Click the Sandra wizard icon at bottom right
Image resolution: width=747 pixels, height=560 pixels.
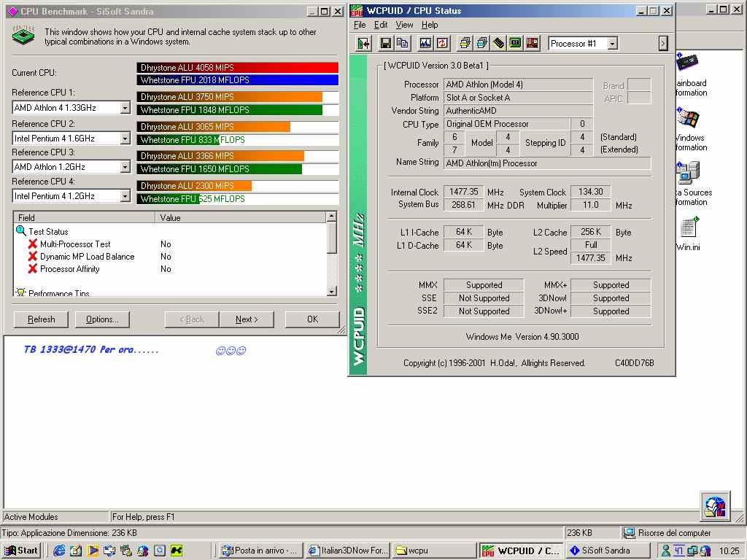716,506
